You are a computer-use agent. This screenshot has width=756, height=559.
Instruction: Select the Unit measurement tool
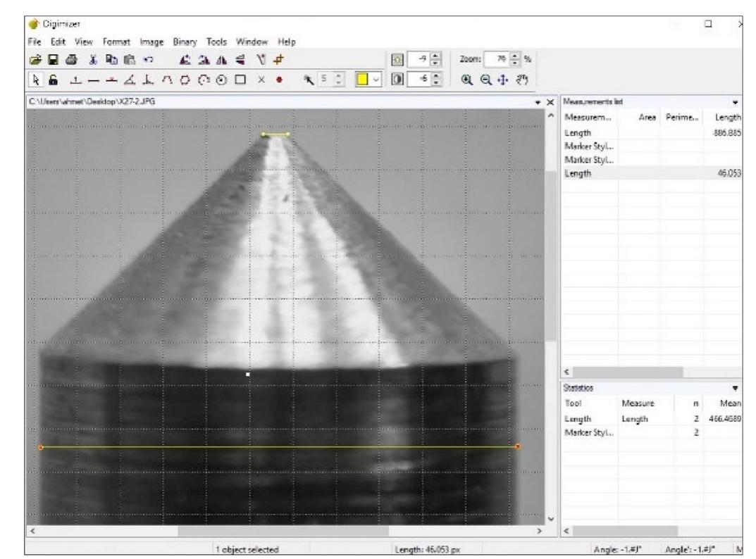pos(75,80)
